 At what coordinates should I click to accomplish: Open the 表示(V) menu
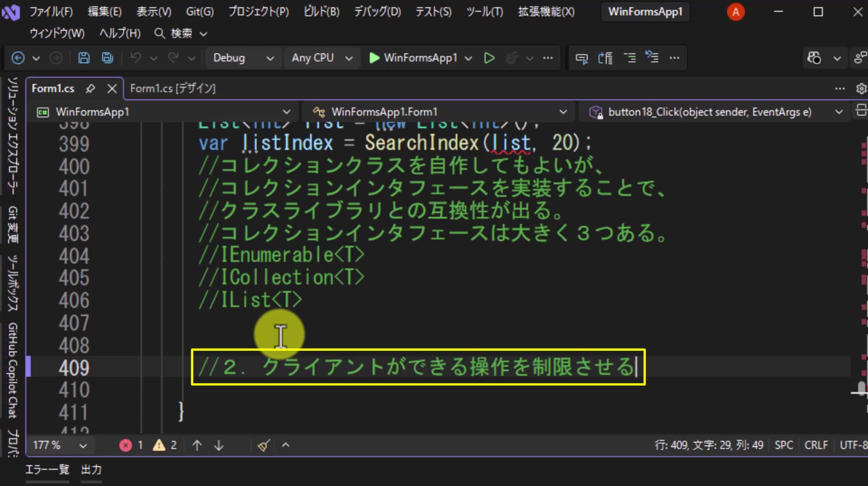[x=154, y=12]
